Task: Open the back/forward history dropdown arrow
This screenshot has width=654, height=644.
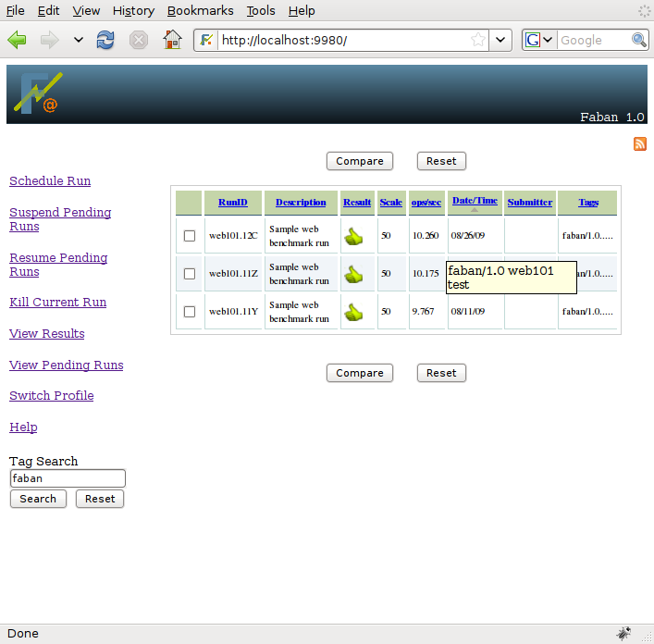Action: pos(78,40)
